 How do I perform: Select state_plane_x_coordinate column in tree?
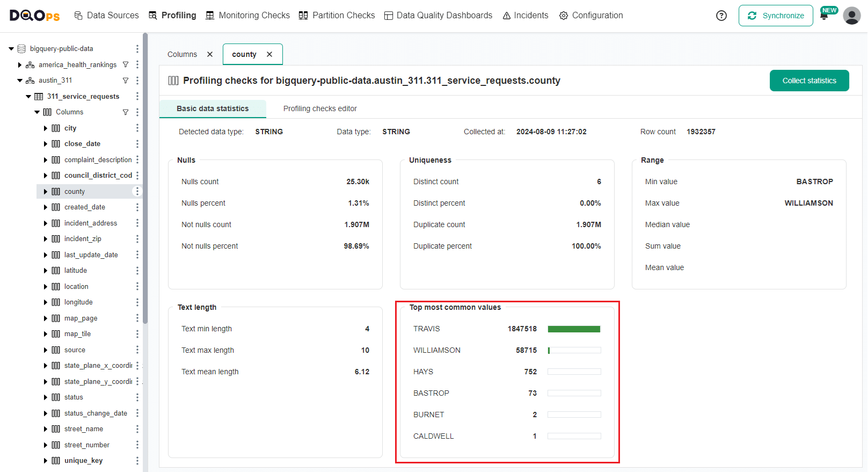click(x=98, y=366)
